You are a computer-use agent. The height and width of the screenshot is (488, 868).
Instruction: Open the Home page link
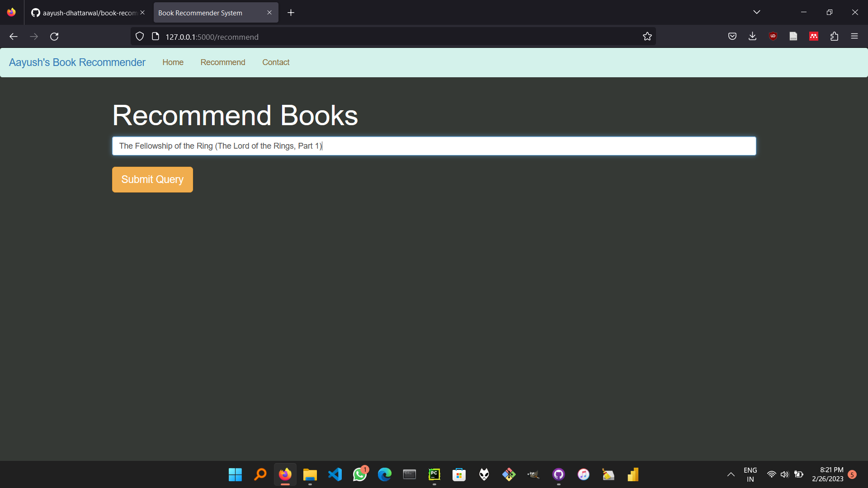(173, 62)
